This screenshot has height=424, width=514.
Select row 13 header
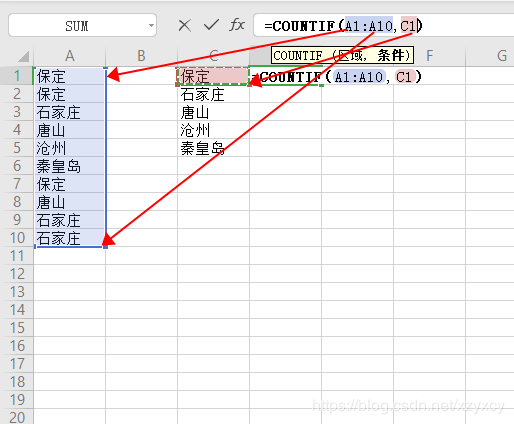click(x=17, y=292)
